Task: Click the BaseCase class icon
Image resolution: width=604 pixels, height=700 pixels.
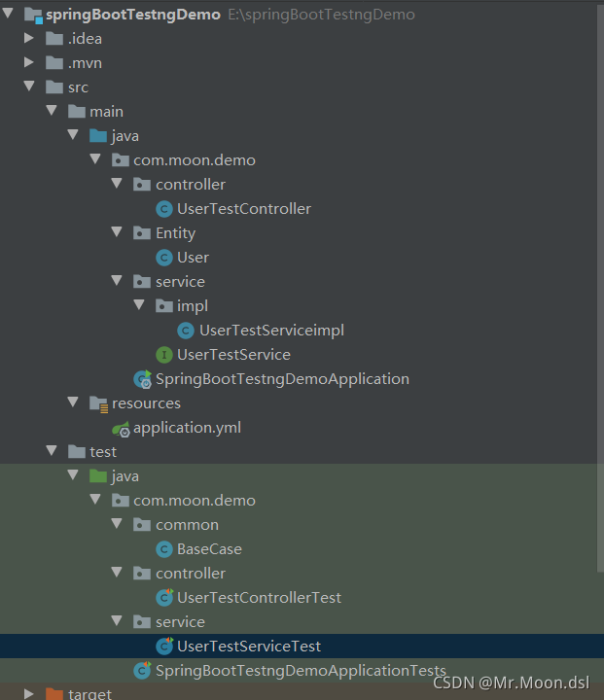Action: (x=164, y=549)
